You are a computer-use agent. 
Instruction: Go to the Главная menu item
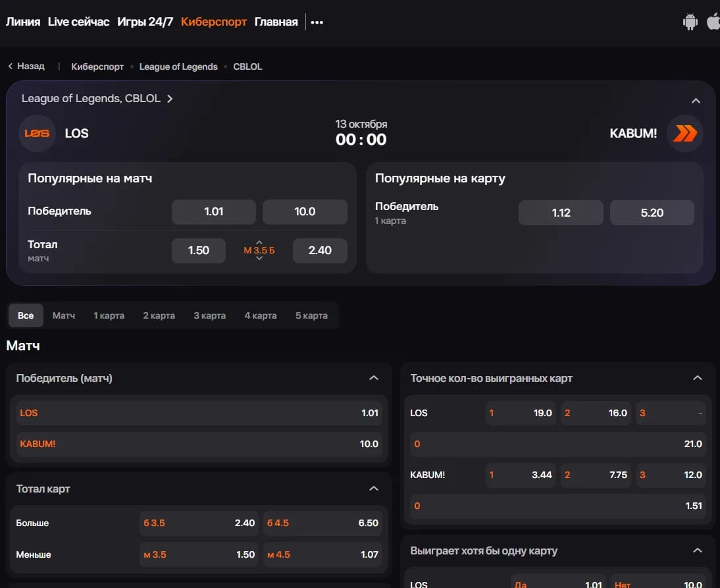(276, 22)
